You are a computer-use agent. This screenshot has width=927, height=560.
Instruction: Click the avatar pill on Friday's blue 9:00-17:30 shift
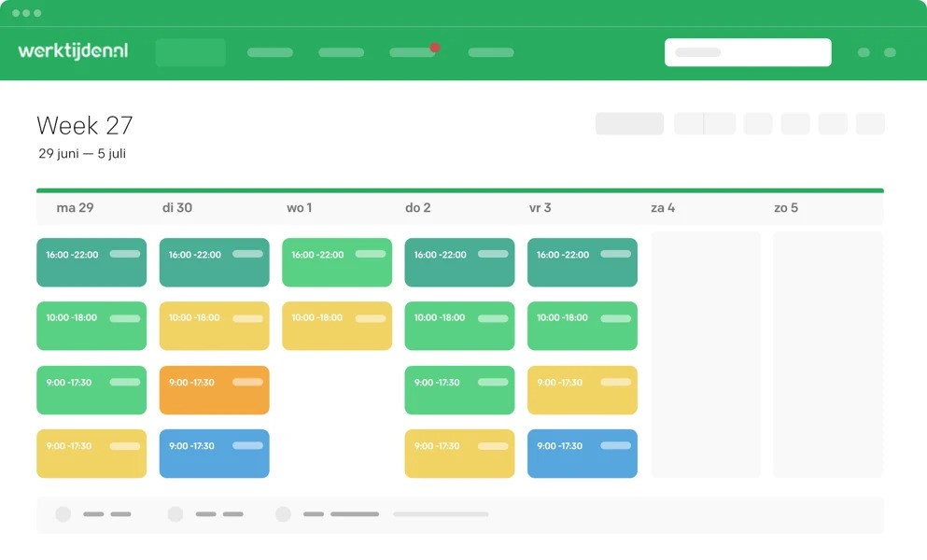[x=616, y=445]
